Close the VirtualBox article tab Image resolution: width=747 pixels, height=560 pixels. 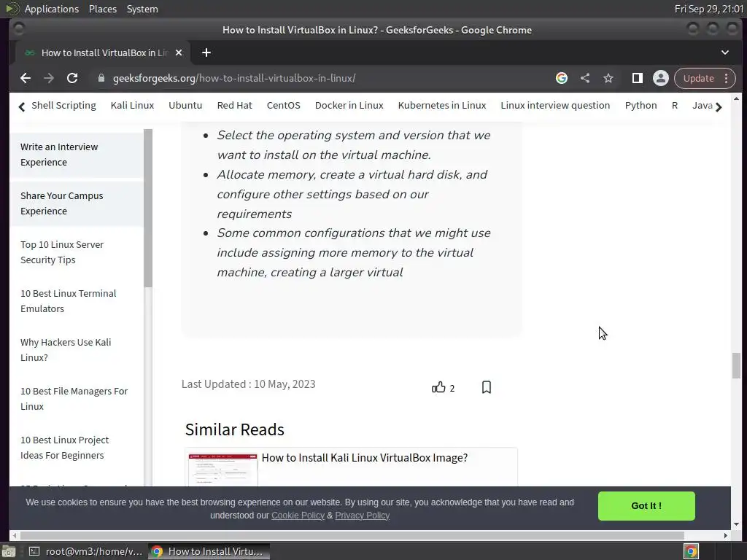[179, 52]
